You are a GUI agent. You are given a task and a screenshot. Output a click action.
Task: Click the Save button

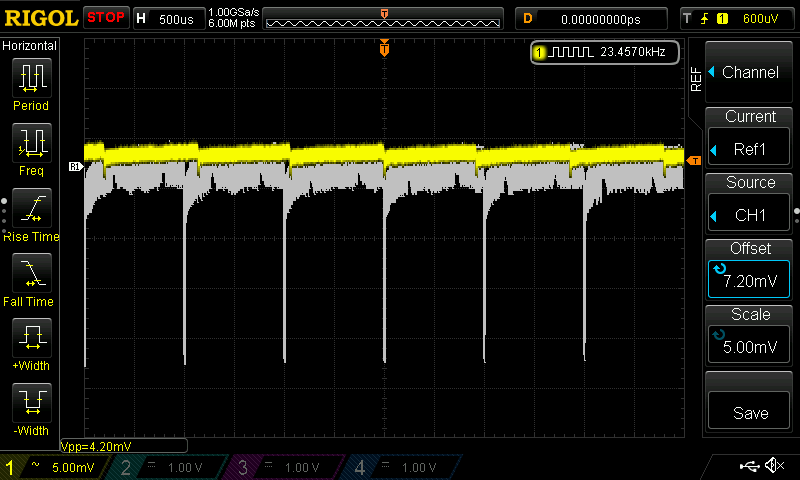[748, 412]
